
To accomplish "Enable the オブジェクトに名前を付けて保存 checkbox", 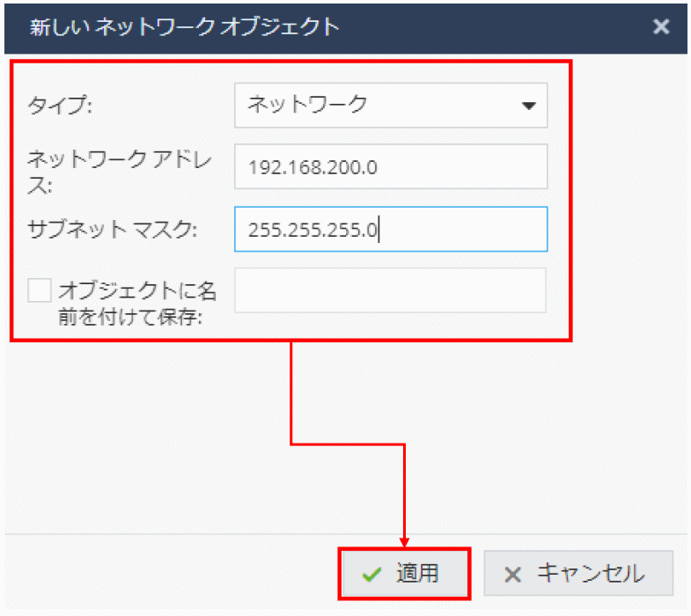I will [40, 290].
